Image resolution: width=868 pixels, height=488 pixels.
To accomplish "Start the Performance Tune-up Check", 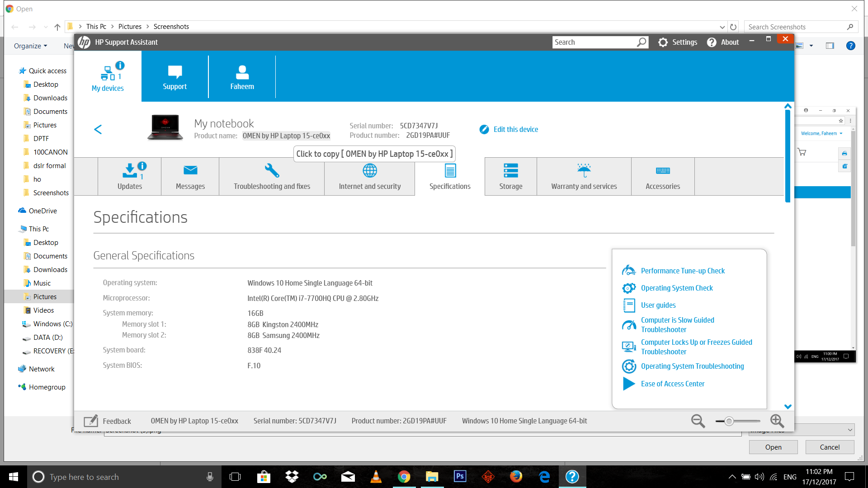I will coord(683,271).
